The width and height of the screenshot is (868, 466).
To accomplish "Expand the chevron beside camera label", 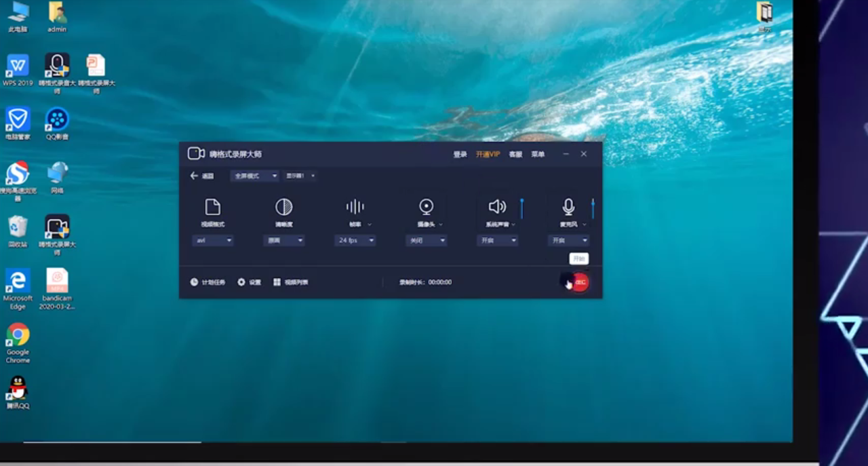I will point(441,225).
